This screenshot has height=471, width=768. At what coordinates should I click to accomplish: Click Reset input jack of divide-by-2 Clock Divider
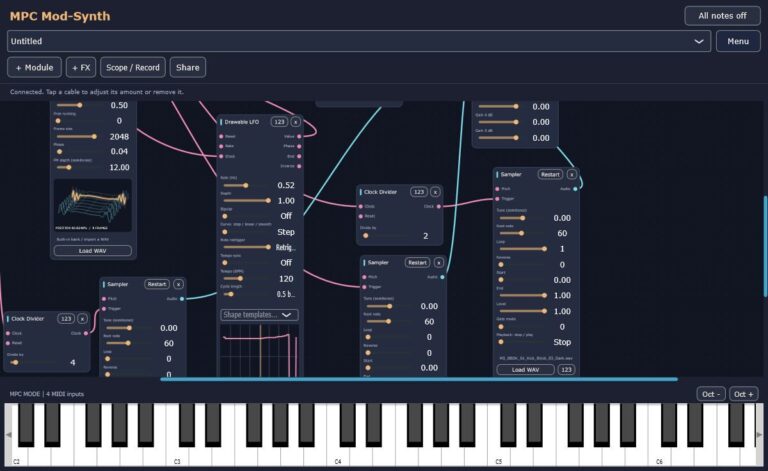(360, 216)
